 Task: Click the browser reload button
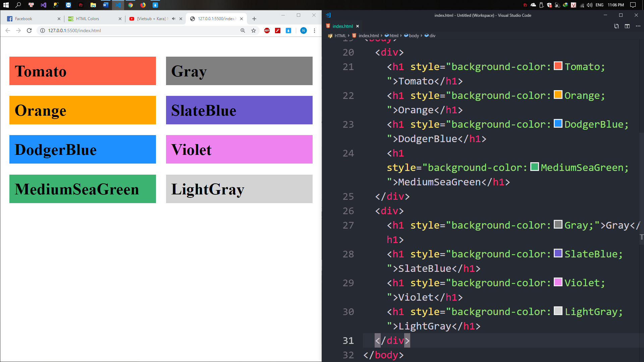pyautogui.click(x=29, y=31)
